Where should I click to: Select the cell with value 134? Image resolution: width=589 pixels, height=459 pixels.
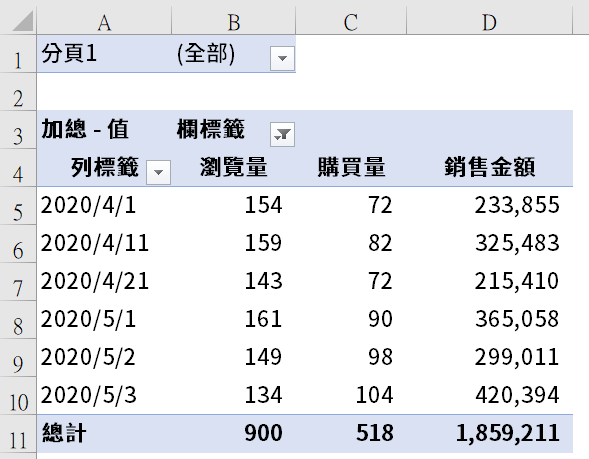(234, 396)
